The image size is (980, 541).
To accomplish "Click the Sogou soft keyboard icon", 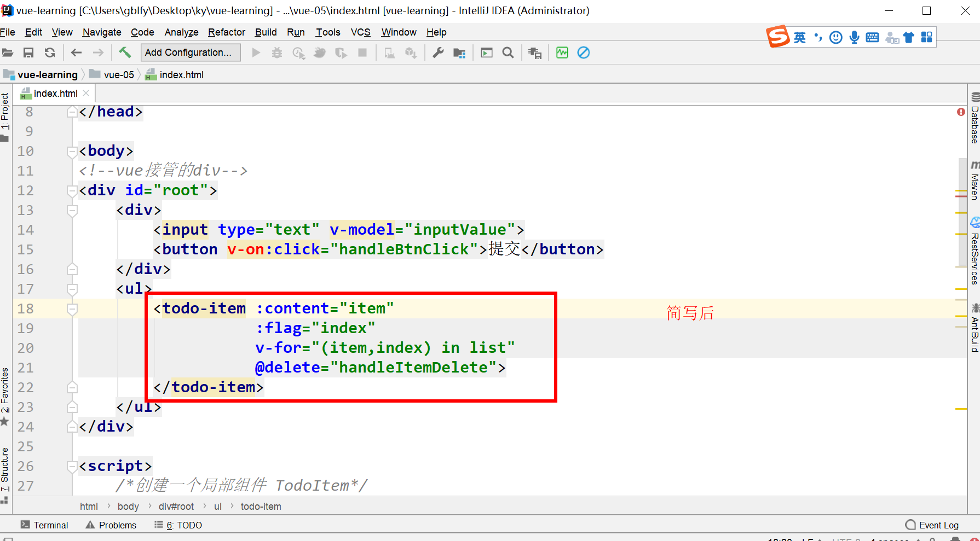I will pos(873,37).
